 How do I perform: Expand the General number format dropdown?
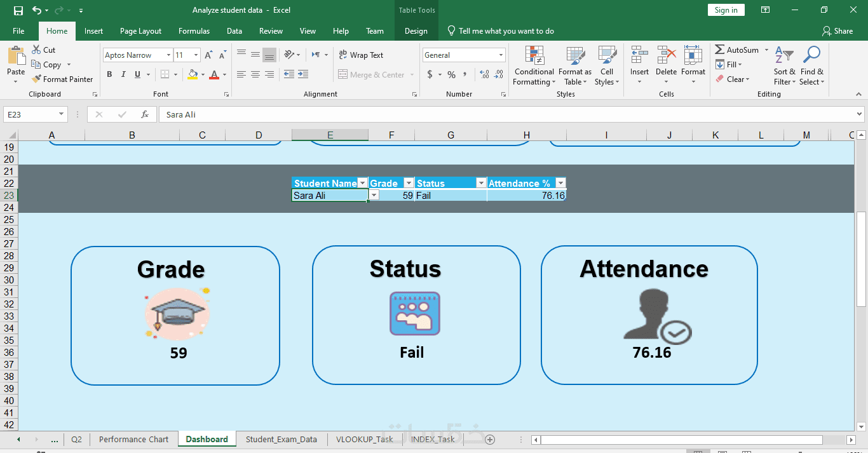coord(501,55)
